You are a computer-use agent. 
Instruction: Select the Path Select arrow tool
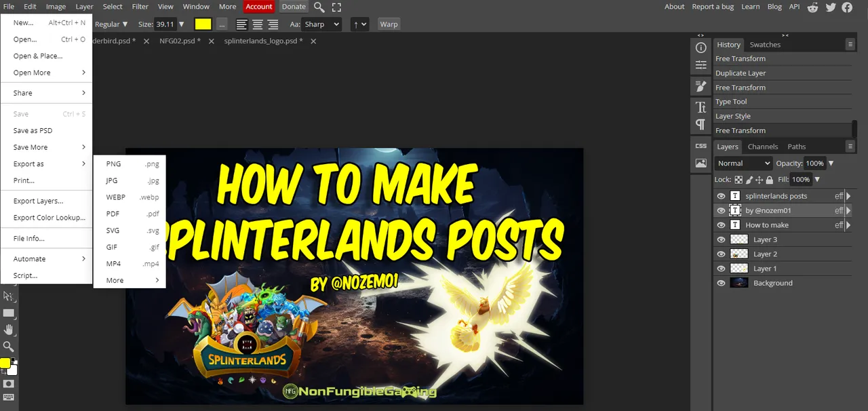[x=8, y=296]
